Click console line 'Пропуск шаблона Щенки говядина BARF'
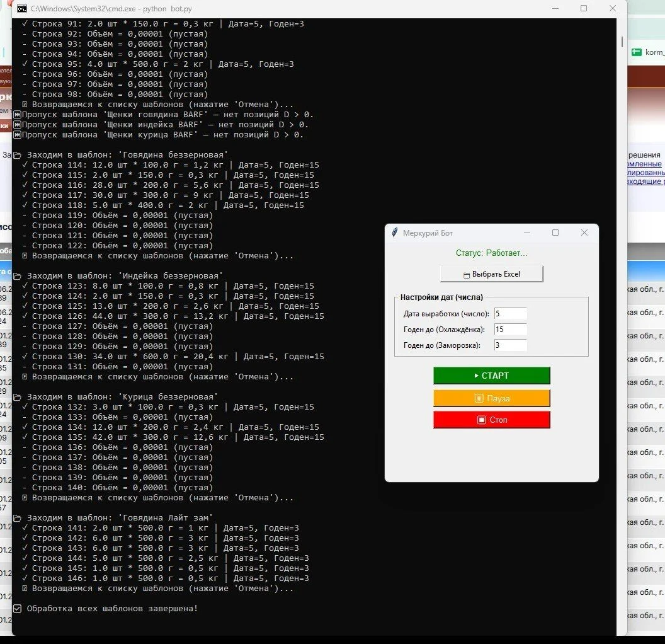 tap(164, 115)
